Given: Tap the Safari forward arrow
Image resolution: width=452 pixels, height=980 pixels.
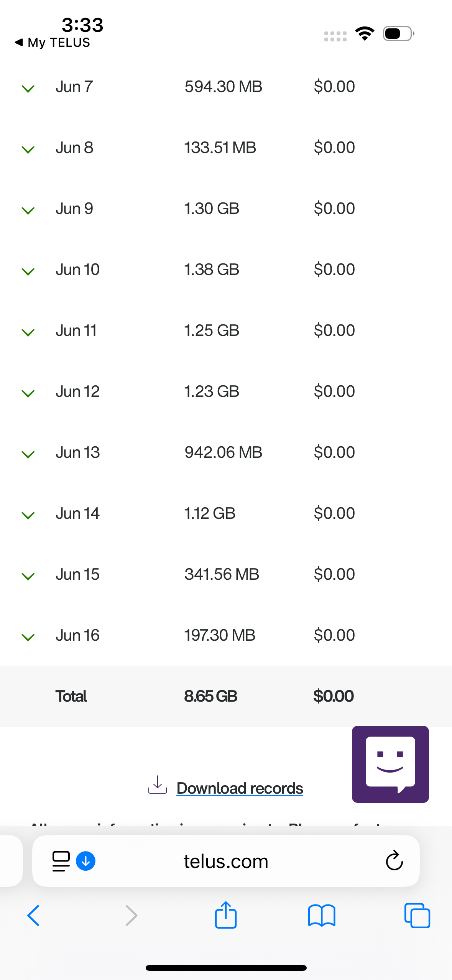Looking at the screenshot, I should tap(131, 916).
